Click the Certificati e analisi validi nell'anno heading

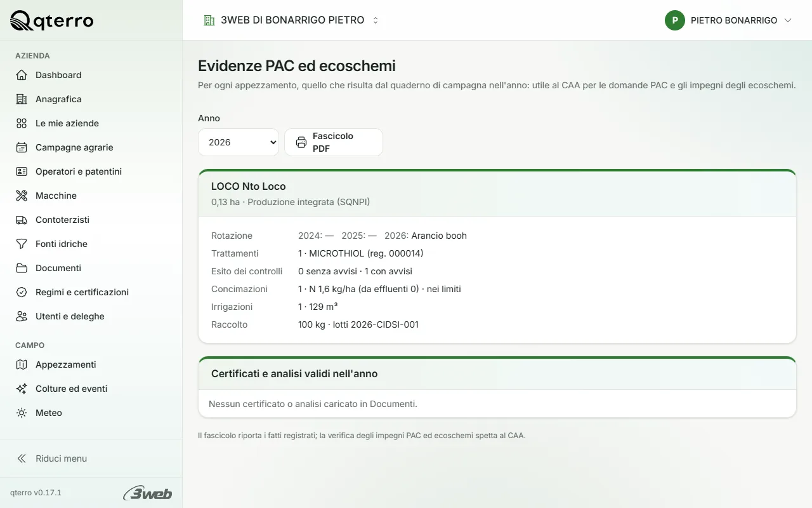(x=294, y=373)
